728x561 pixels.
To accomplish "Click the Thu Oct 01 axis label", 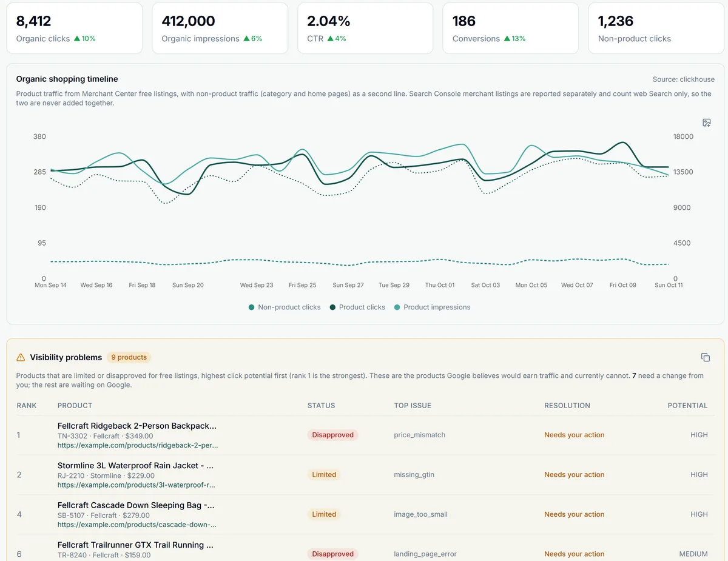I will tap(440, 285).
